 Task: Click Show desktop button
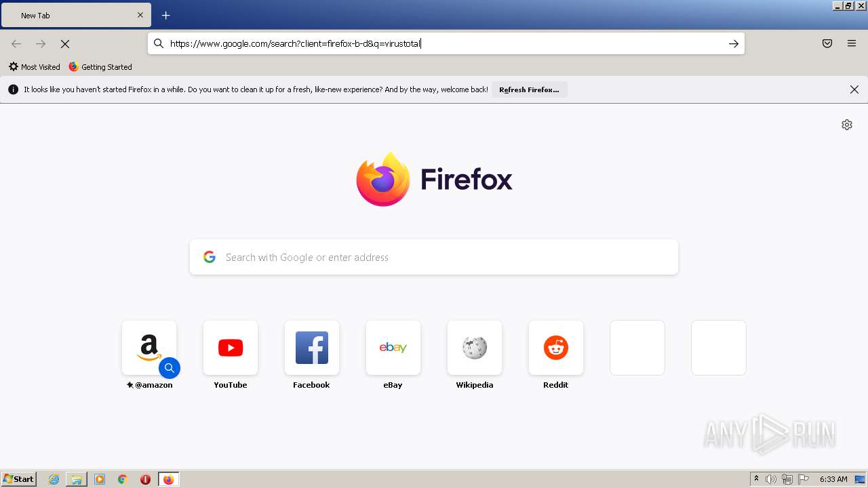861,479
